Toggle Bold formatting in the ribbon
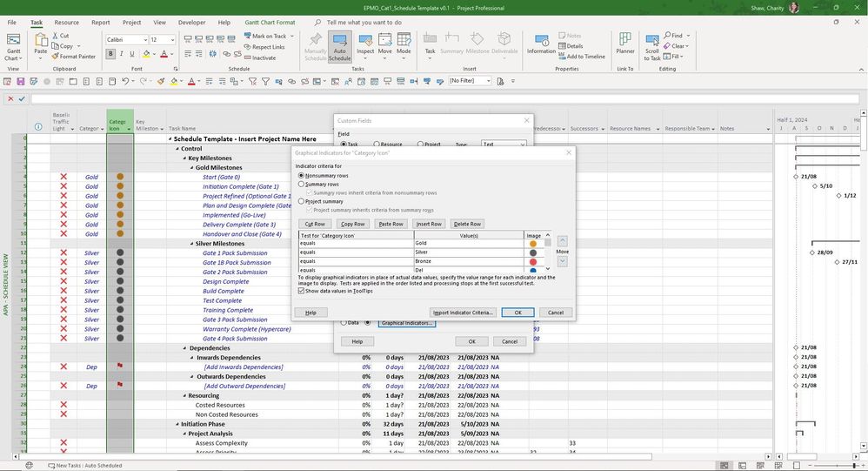 (x=110, y=54)
